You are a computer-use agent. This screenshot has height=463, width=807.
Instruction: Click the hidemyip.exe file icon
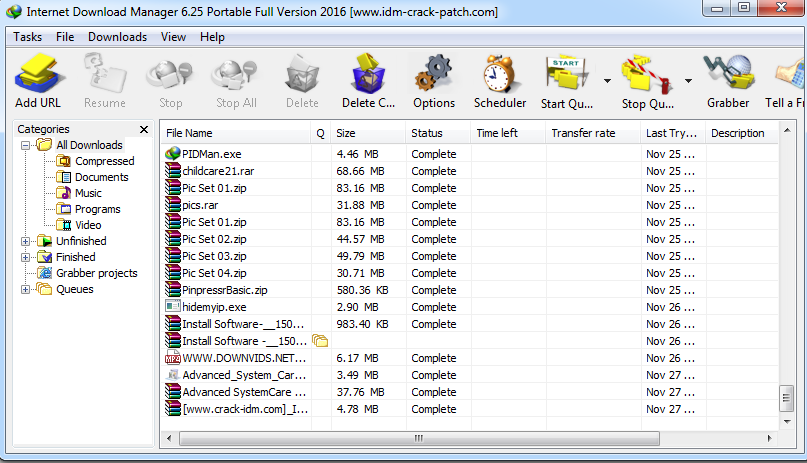click(172, 307)
